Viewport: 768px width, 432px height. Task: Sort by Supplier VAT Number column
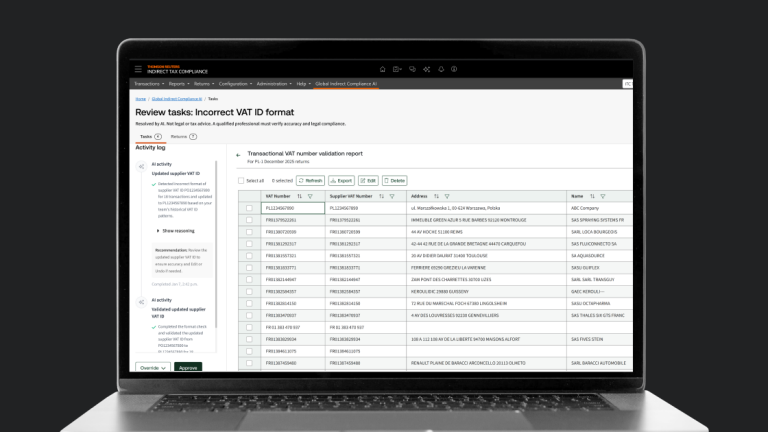pos(382,196)
